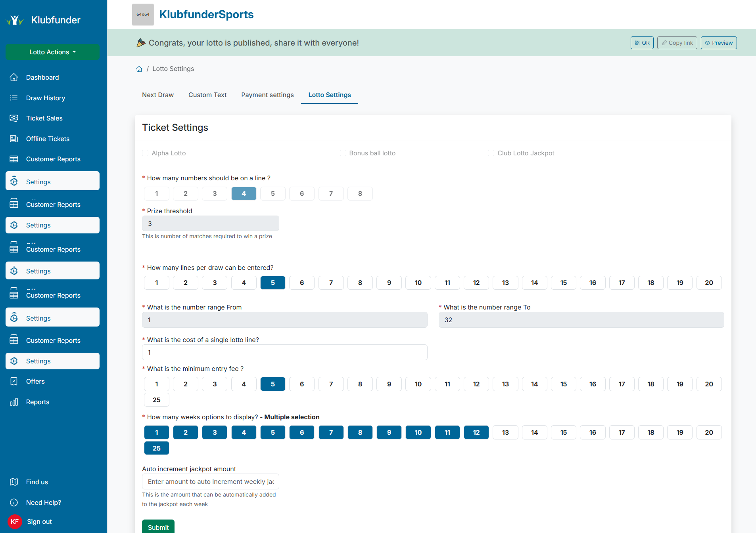Expand the Lotto Actions dropdown
Viewport: 756px width, 533px height.
52,52
